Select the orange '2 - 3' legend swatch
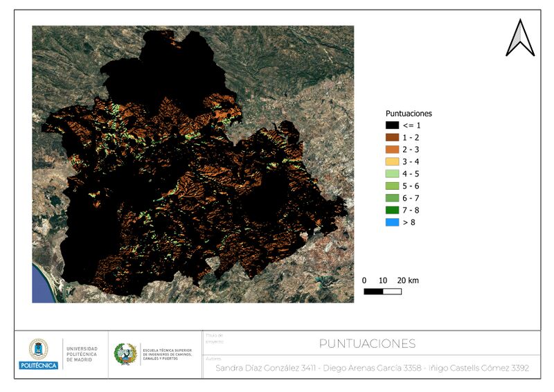Screen dimensions: 554x392 click(x=393, y=149)
